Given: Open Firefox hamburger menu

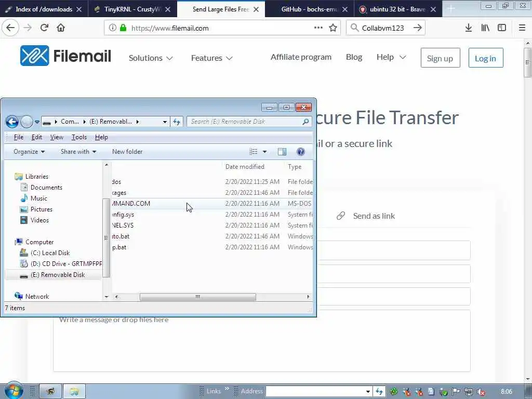Looking at the screenshot, I should [522, 28].
